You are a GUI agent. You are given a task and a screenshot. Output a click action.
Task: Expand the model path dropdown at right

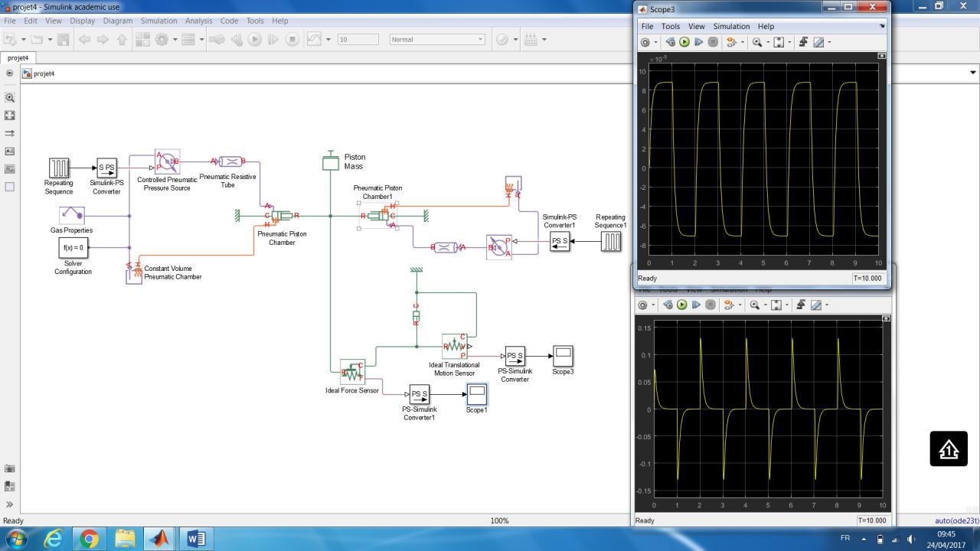[x=973, y=73]
